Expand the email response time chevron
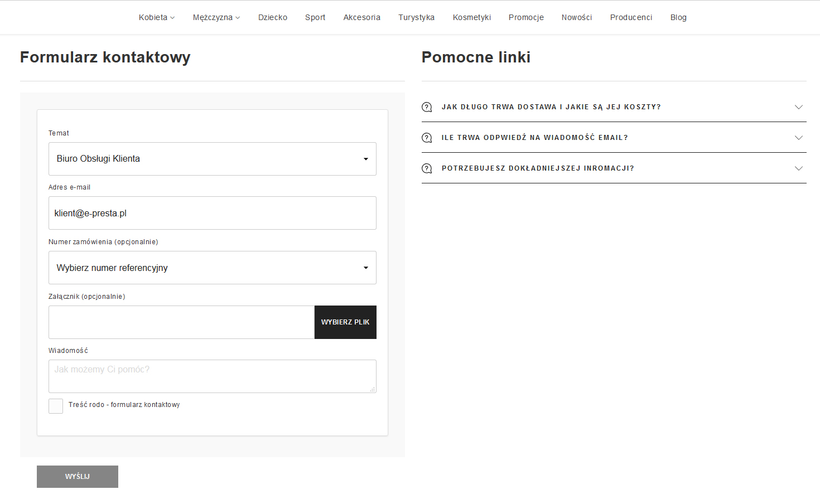 [x=798, y=138]
